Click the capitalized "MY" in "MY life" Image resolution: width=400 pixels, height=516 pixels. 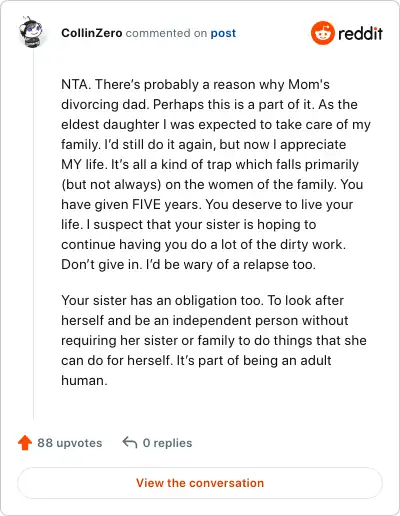(71, 164)
